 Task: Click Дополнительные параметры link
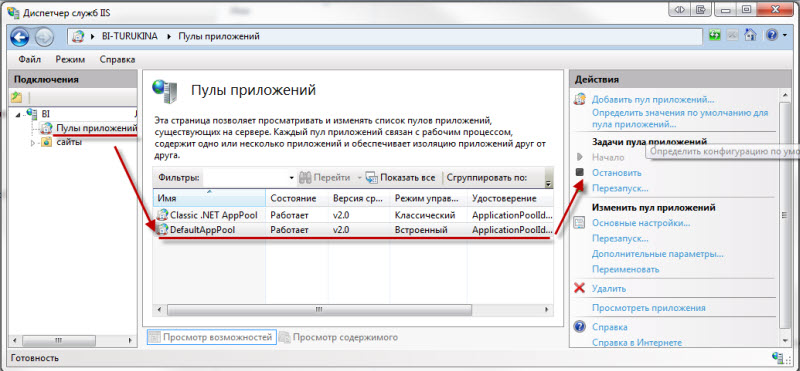pyautogui.click(x=658, y=254)
